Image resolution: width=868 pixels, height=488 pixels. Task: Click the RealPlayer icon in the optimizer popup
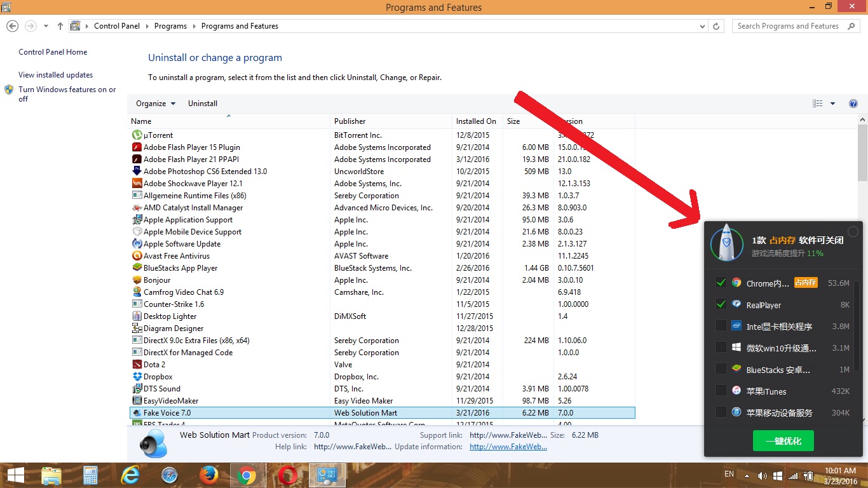[736, 304]
